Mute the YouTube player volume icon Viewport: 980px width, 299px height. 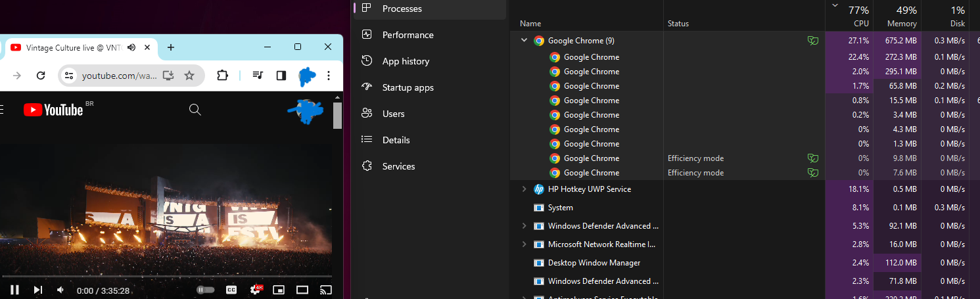point(60,290)
